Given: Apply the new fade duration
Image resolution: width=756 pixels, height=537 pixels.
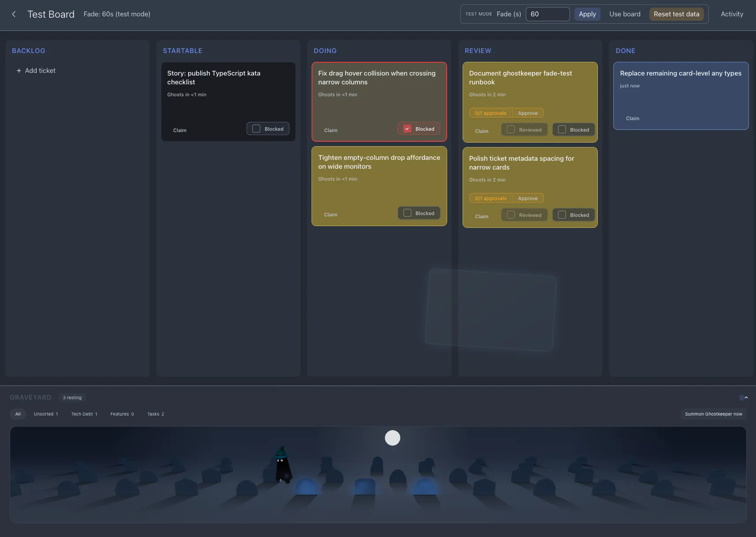Looking at the screenshot, I should tap(587, 14).
